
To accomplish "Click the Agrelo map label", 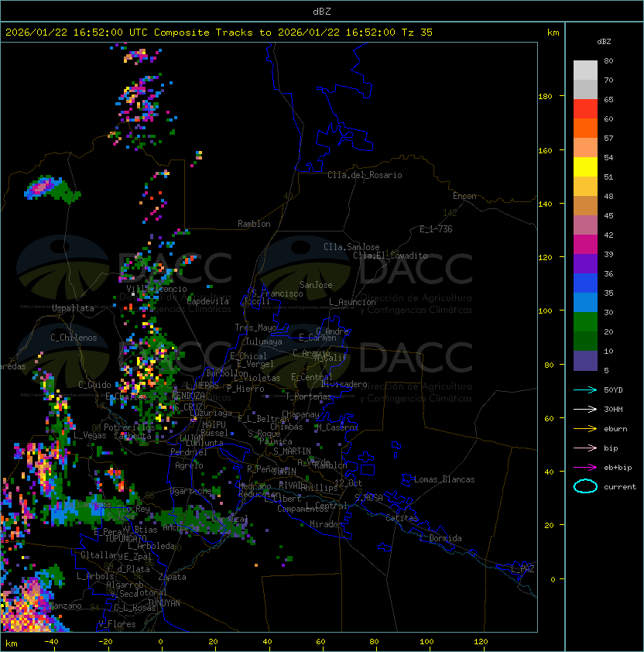I will click(189, 465).
